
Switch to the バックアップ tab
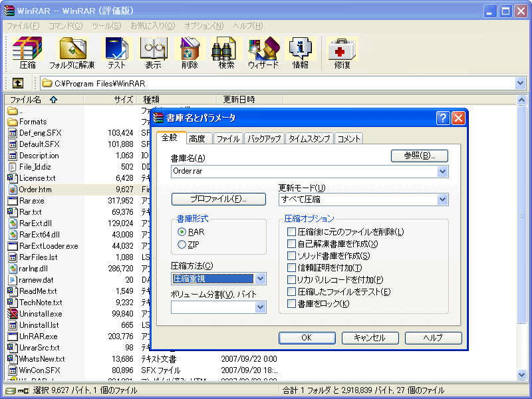264,139
